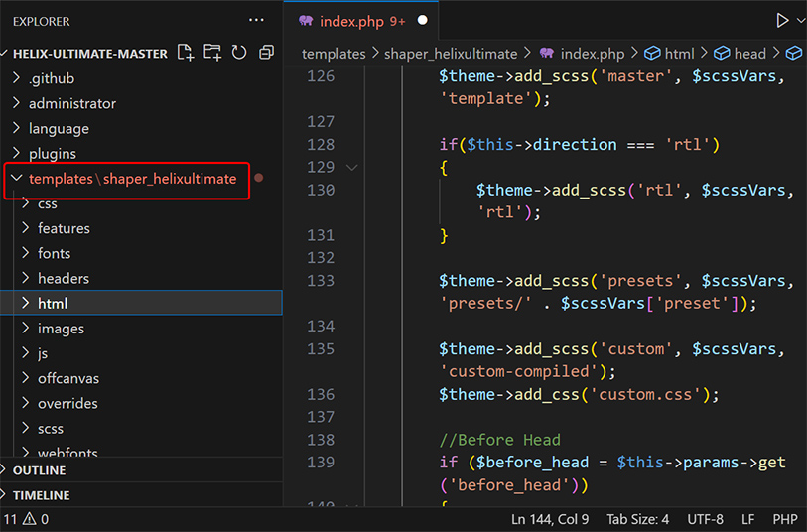Expand the OUTLINE section
This screenshot has height=532, width=807.
pos(39,470)
